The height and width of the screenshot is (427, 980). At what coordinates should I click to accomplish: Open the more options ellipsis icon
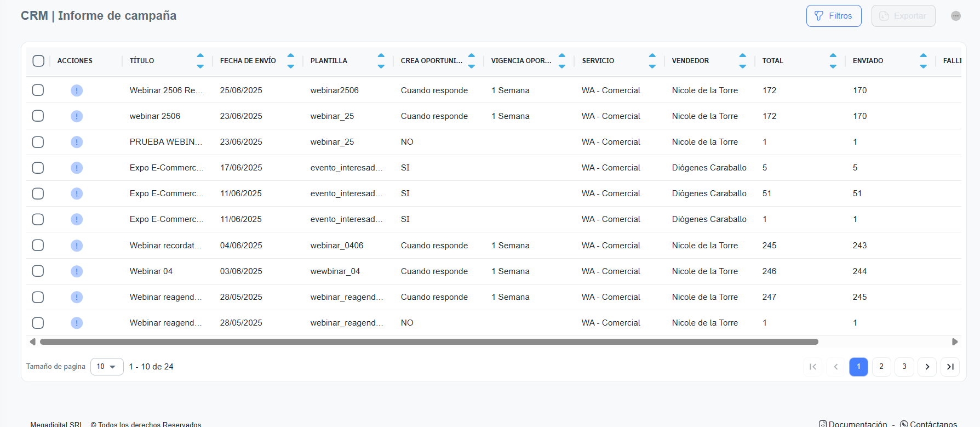click(956, 16)
